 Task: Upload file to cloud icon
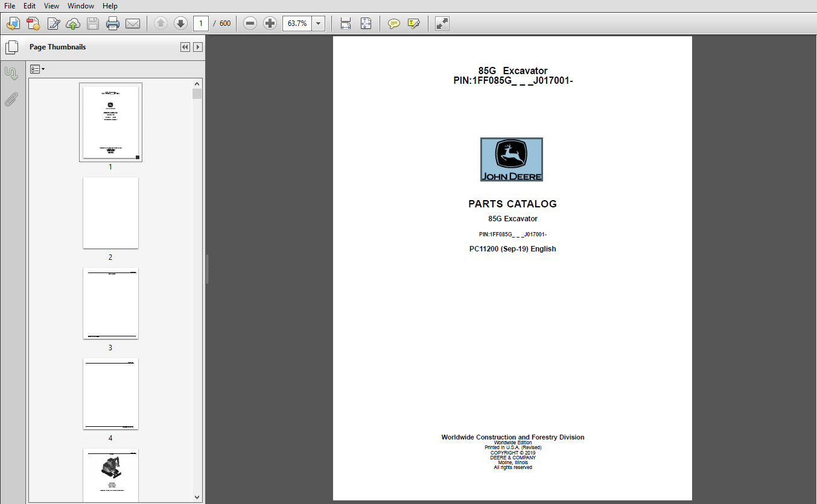point(73,24)
